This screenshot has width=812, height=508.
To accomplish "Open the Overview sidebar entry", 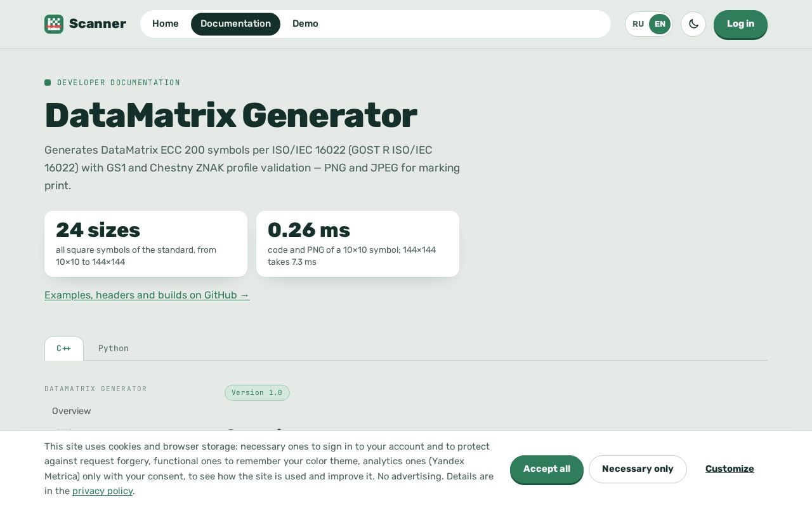I will (x=72, y=411).
